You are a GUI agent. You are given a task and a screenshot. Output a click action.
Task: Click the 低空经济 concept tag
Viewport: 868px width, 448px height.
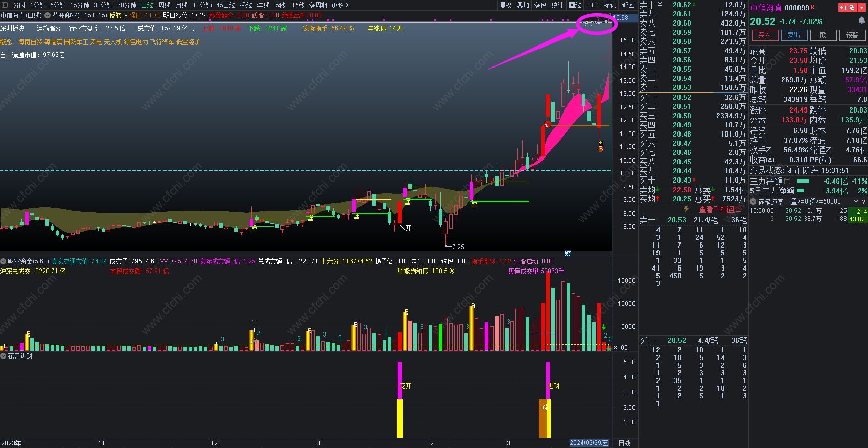[189, 42]
